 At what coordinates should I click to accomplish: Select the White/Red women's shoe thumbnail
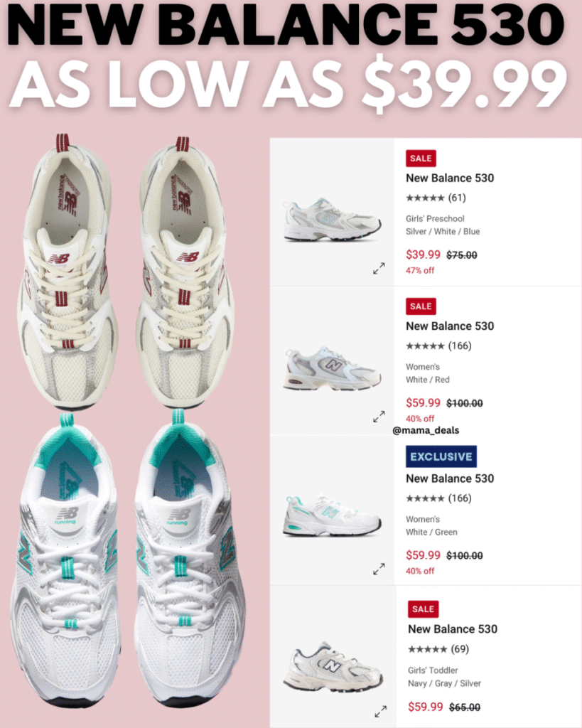tap(332, 368)
